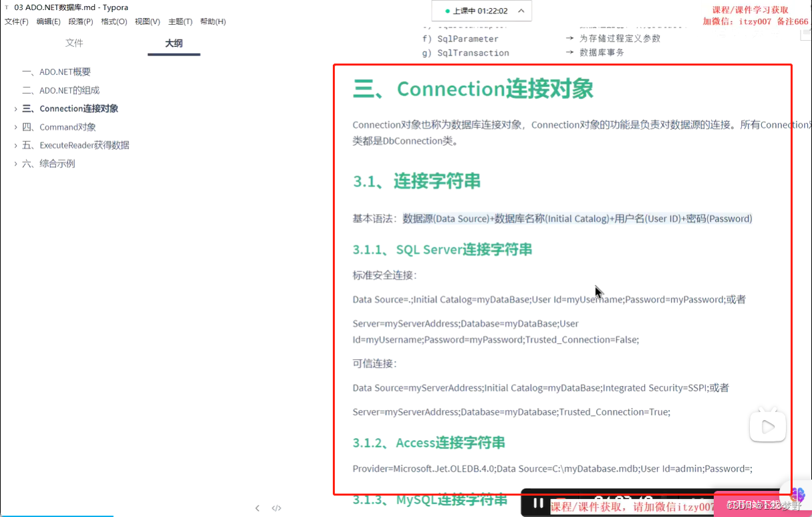Select the pause icon on the video bar
The image size is (812, 517).
click(539, 502)
